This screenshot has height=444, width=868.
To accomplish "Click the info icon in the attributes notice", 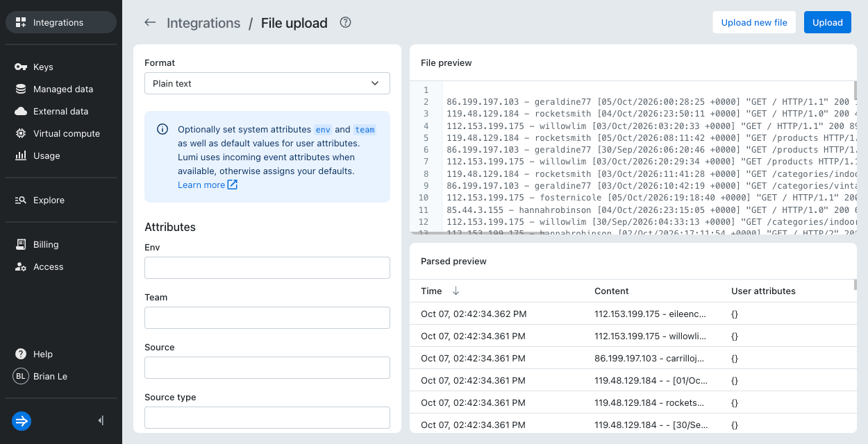I will (x=162, y=129).
